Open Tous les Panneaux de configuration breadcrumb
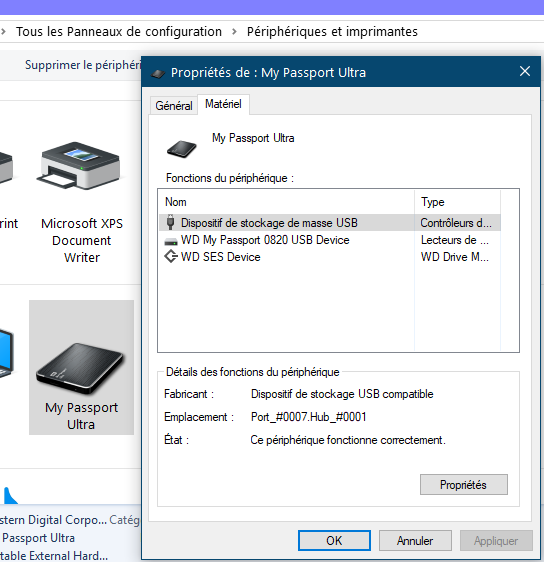The width and height of the screenshot is (544, 562). point(119,32)
